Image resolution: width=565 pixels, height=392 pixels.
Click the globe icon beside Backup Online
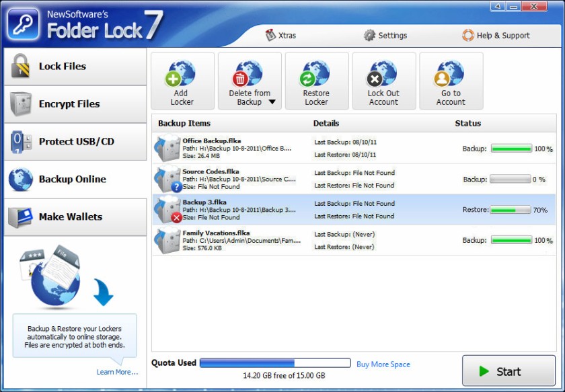[21, 179]
